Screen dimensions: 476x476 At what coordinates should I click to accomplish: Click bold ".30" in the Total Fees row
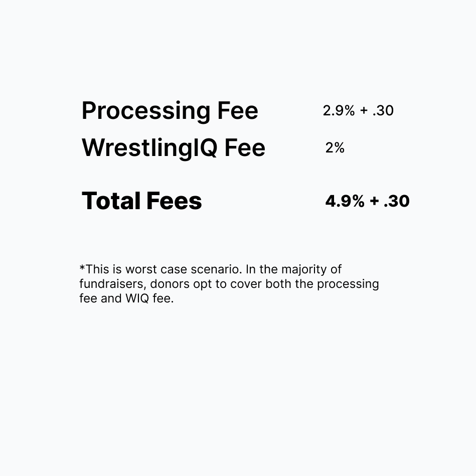tap(397, 201)
